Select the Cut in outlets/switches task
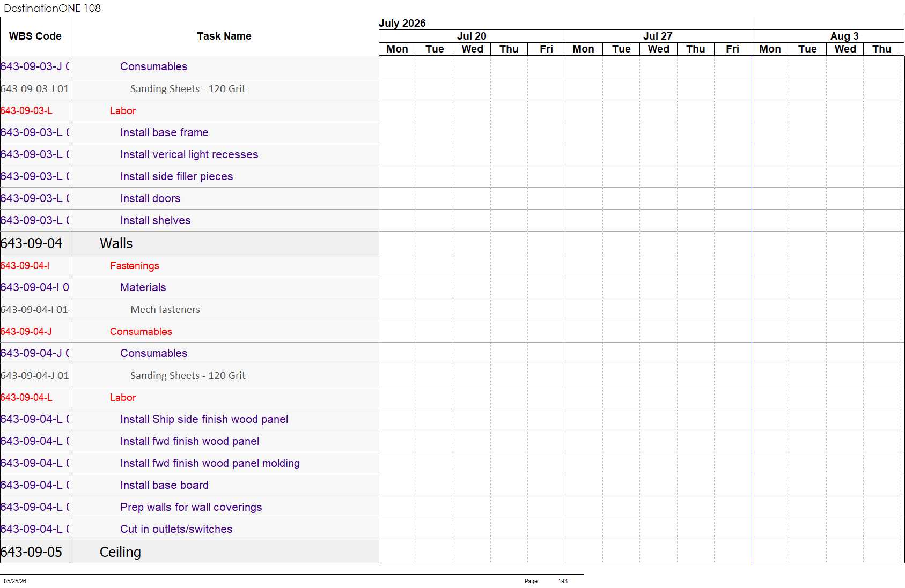Image resolution: width=905 pixels, height=588 pixels. point(176,529)
